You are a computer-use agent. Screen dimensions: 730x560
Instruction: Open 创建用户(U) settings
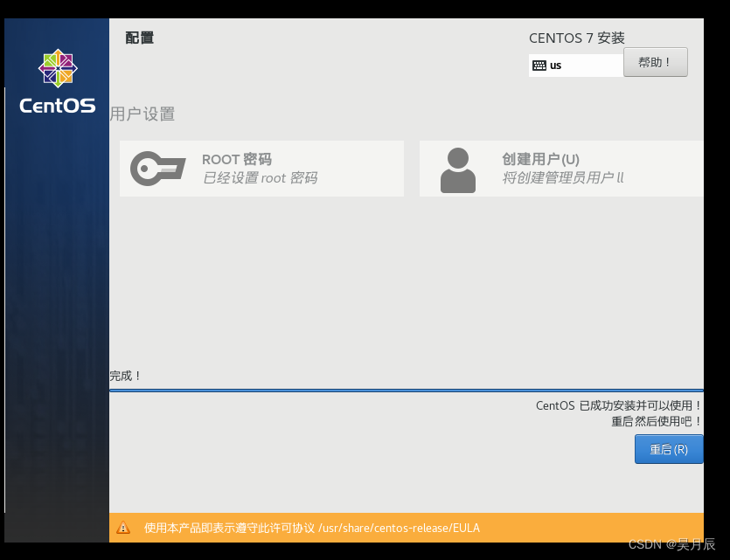[x=561, y=169]
